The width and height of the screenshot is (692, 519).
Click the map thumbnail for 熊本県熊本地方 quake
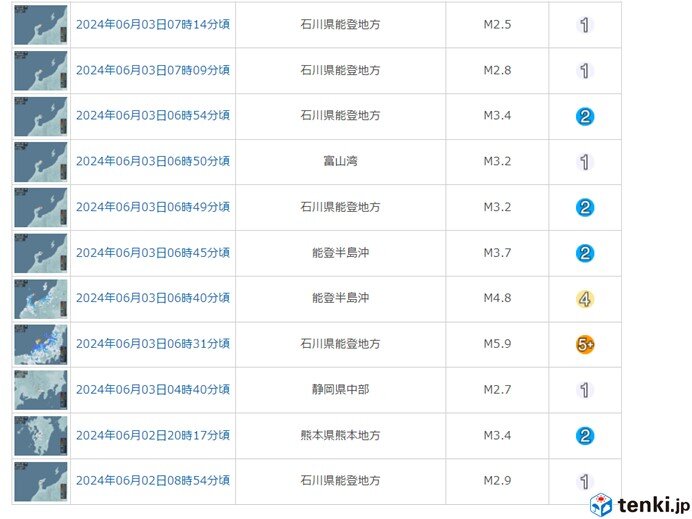41,436
